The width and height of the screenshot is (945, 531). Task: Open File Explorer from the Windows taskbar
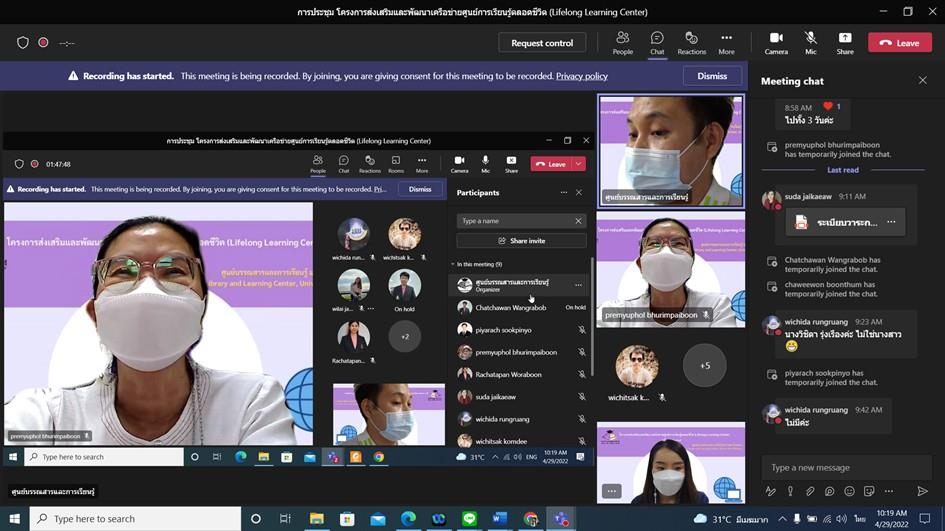pos(316,519)
